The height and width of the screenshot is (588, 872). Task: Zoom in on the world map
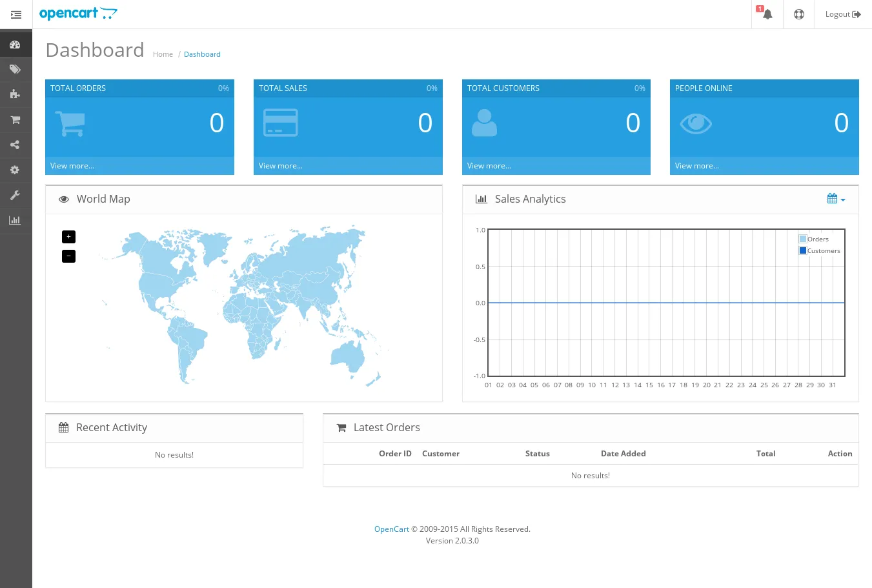coord(68,237)
